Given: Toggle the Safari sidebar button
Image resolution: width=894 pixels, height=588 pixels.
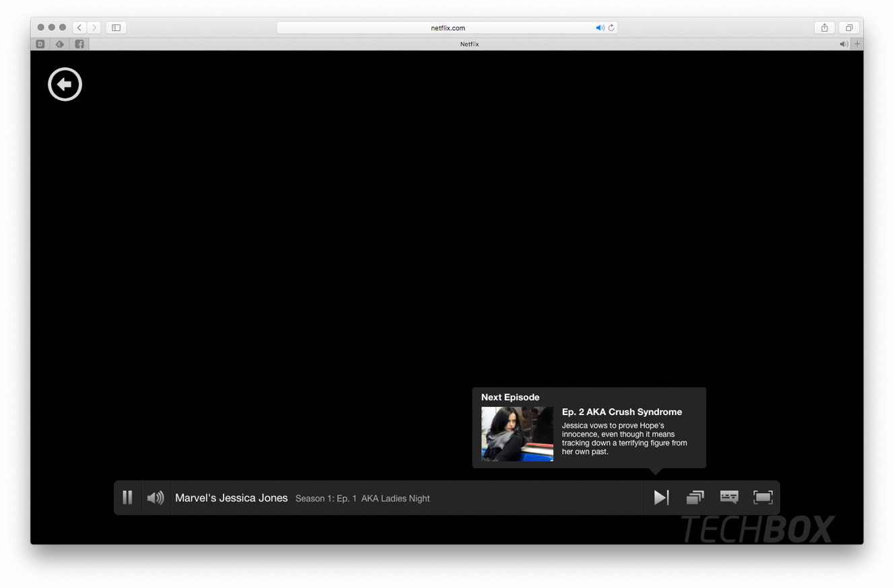Looking at the screenshot, I should tap(116, 28).
